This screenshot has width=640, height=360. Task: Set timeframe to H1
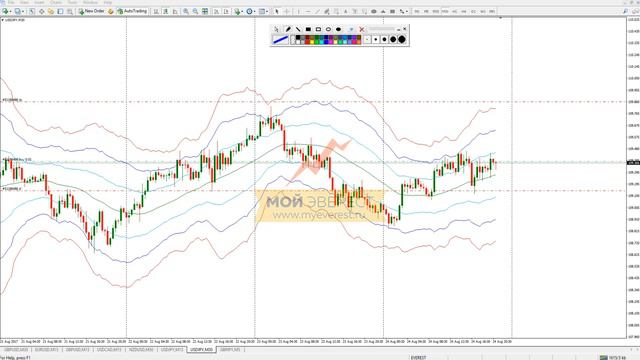pos(454,11)
